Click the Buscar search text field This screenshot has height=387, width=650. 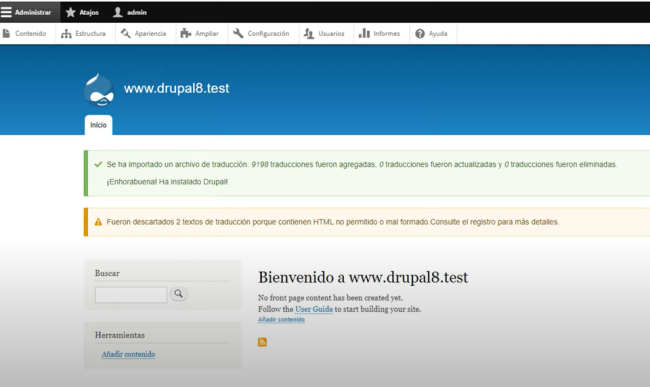point(131,295)
